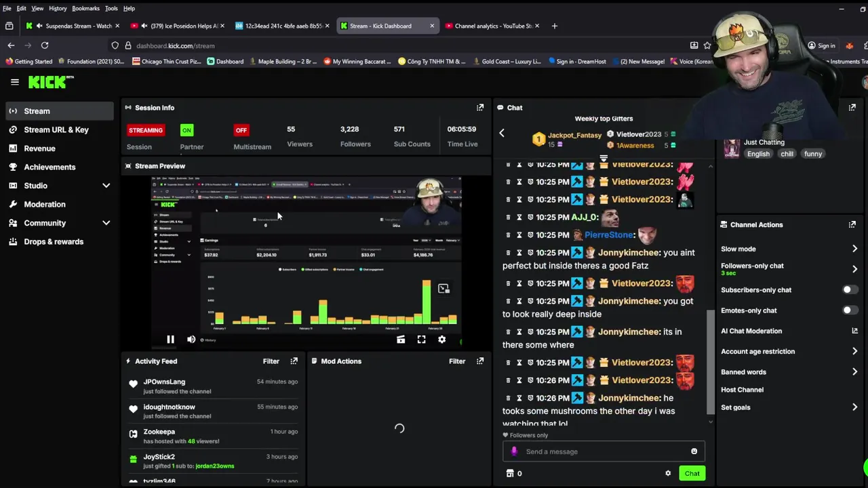This screenshot has height=488, width=868.
Task: Open Chicago Thin Crust Pizza bookmark
Action: pyautogui.click(x=166, y=62)
